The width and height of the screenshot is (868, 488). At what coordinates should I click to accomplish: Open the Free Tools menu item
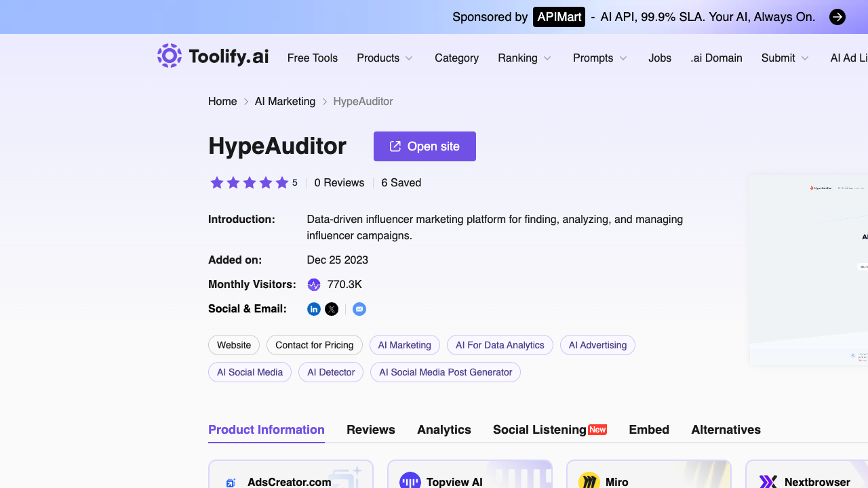tap(313, 58)
